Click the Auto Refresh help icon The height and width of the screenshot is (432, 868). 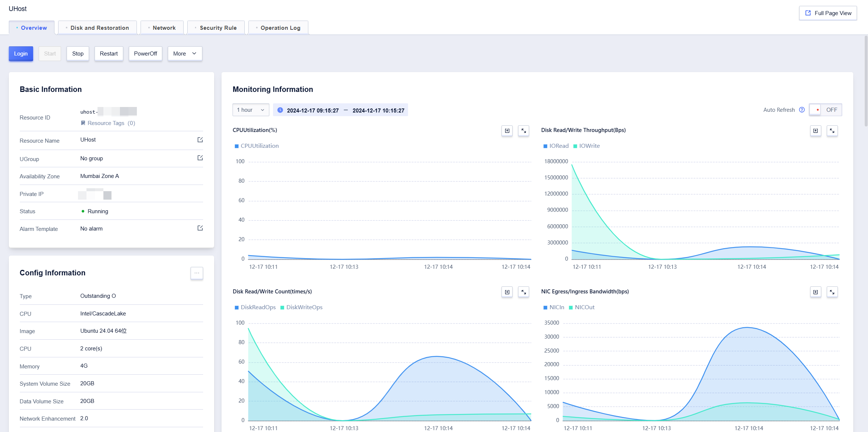802,110
